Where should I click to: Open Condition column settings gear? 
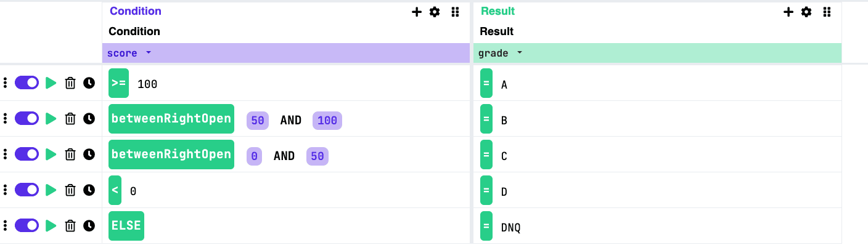click(435, 12)
